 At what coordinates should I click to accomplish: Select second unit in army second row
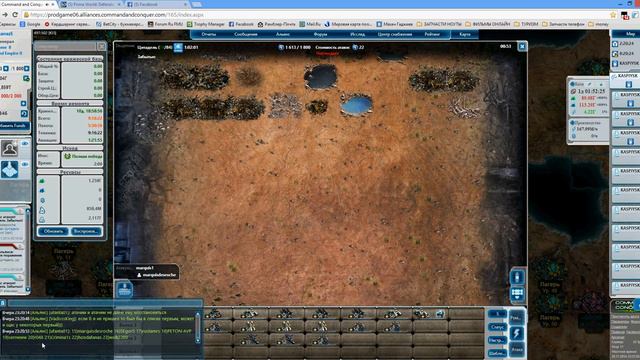point(249,327)
